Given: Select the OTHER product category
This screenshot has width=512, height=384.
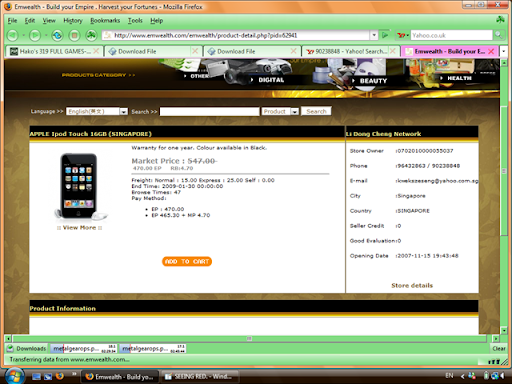Looking at the screenshot, I should (199, 76).
